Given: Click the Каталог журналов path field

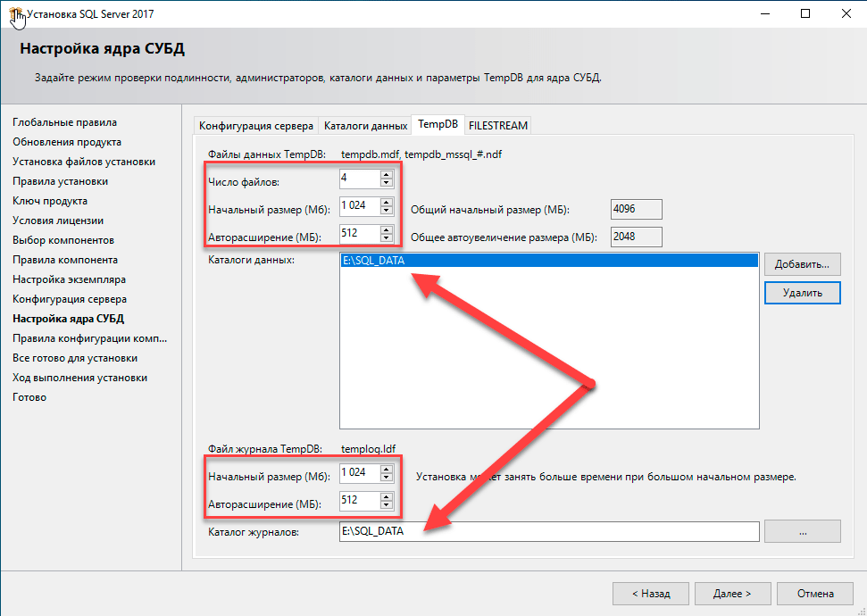Looking at the screenshot, I should point(549,532).
